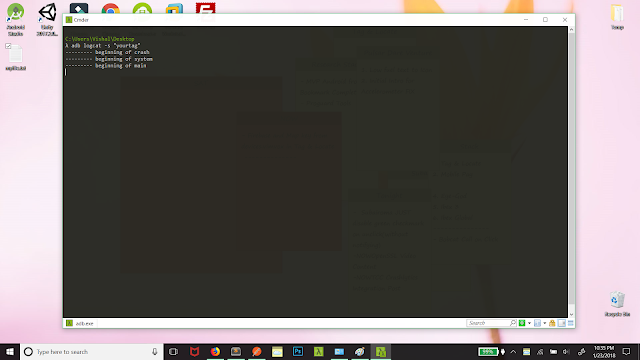
Task: Open the Windows Start menu
Action: 10,351
